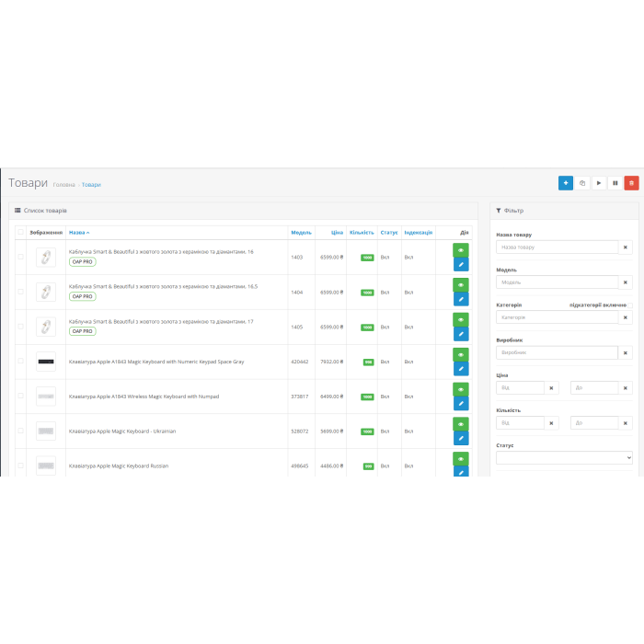Edit product model 1404 with the pencil button
The height and width of the screenshot is (644, 644).
(461, 299)
